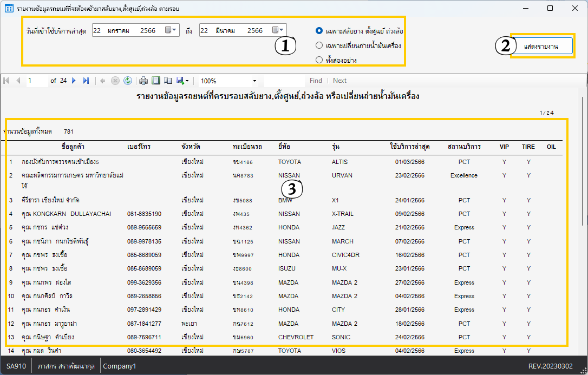
Task: Choose ทั้งสองอย่าง radio option
Action: point(319,60)
